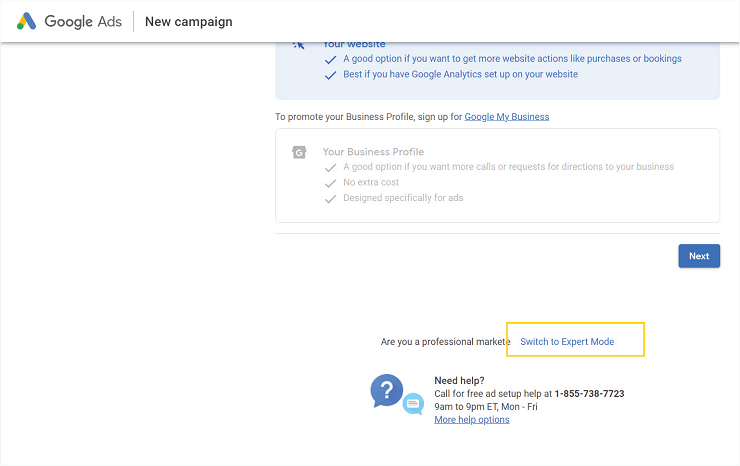This screenshot has height=466, width=740.
Task: Open the More help options link
Action: pyautogui.click(x=471, y=420)
